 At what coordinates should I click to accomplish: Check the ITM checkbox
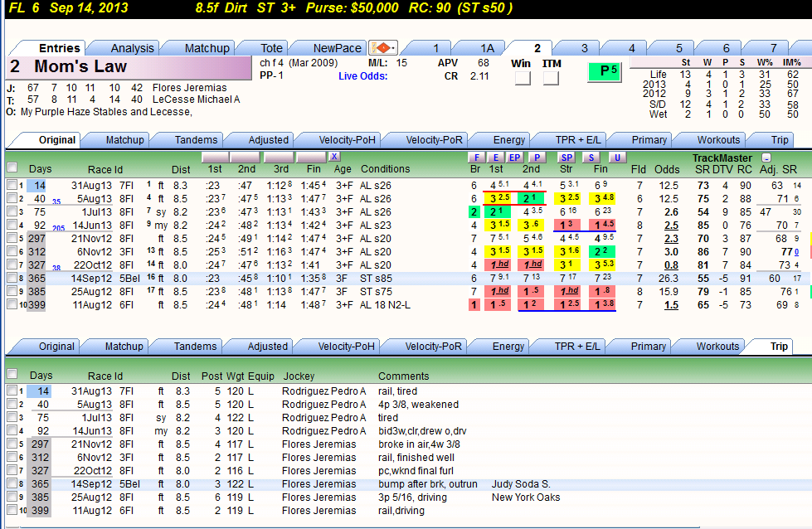coord(551,78)
